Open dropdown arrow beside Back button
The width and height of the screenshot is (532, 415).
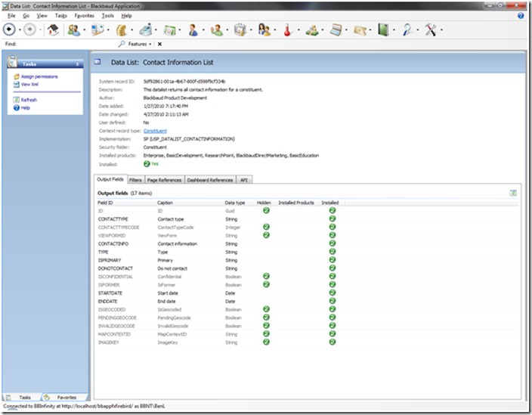[20, 30]
